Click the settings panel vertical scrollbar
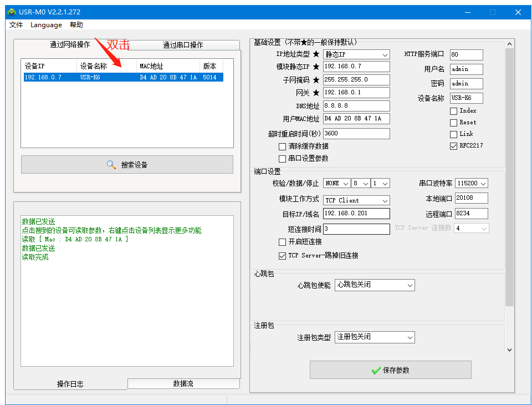This screenshot has width=532, height=405. click(509, 178)
